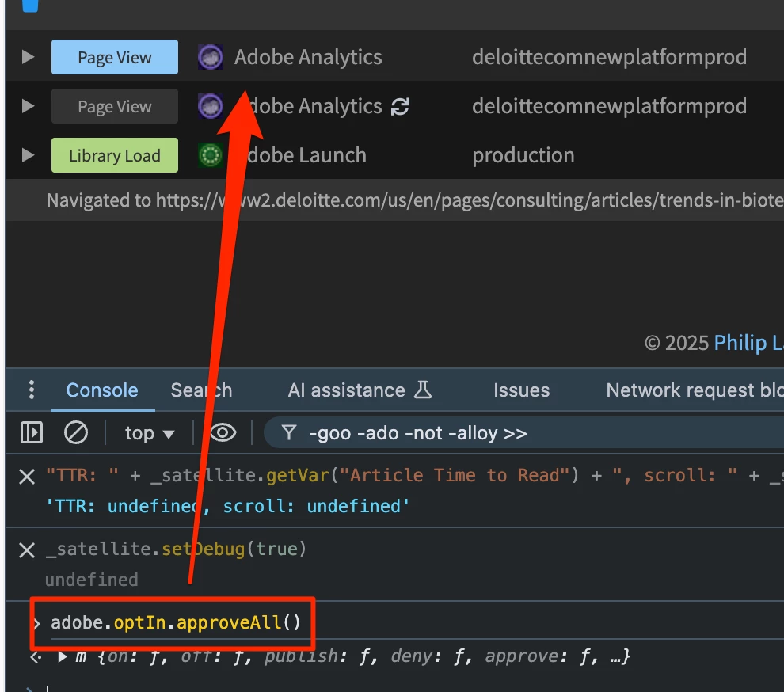784x692 pixels.
Task: Click Adobe Analytics icon in first row
Action: click(211, 57)
